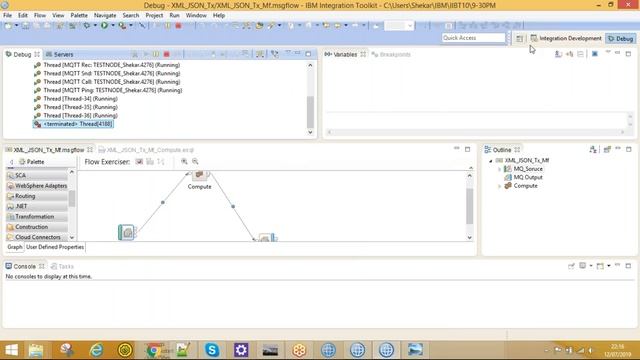The image size is (640, 360).
Task: Open Internet Explorer from the taskbar
Action: pos(96,350)
